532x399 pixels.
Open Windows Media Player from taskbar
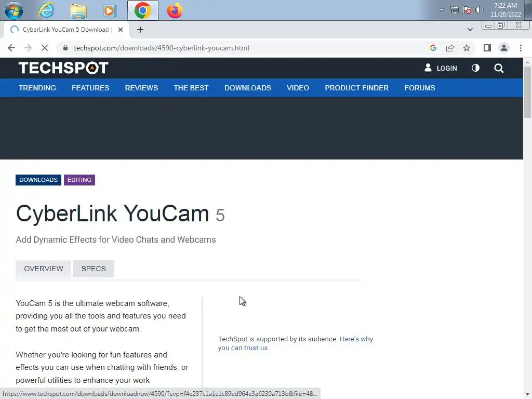pyautogui.click(x=110, y=10)
